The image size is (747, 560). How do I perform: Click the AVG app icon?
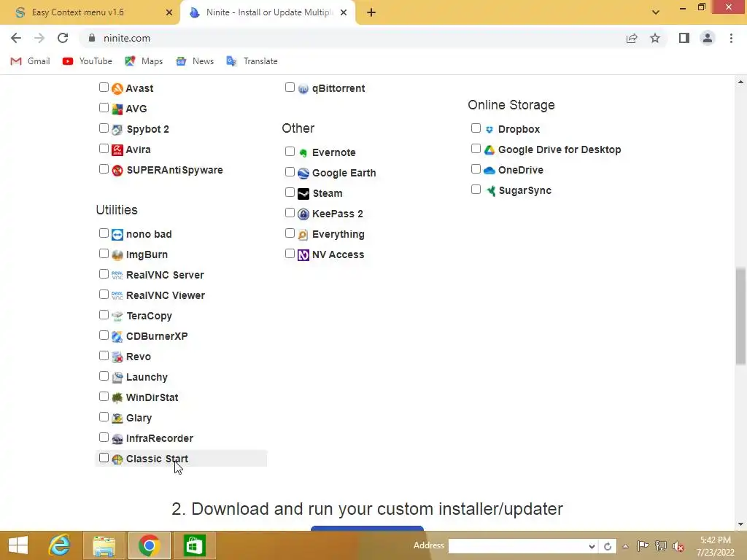pyautogui.click(x=117, y=109)
